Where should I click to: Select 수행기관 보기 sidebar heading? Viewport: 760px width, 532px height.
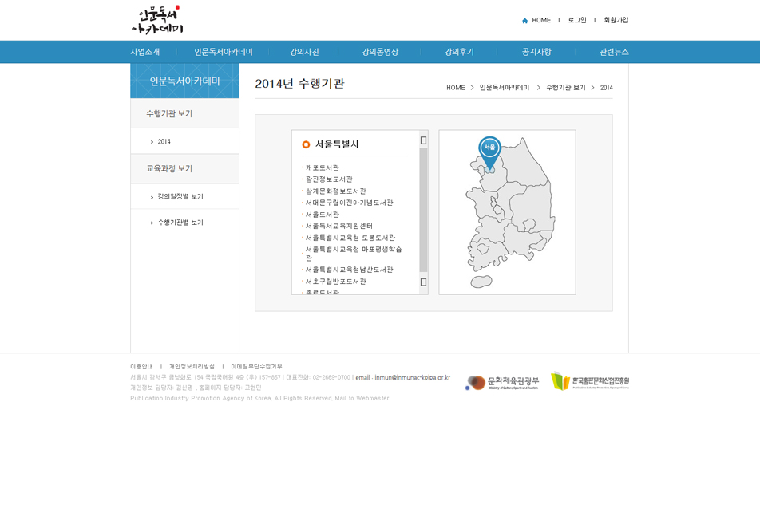169,114
